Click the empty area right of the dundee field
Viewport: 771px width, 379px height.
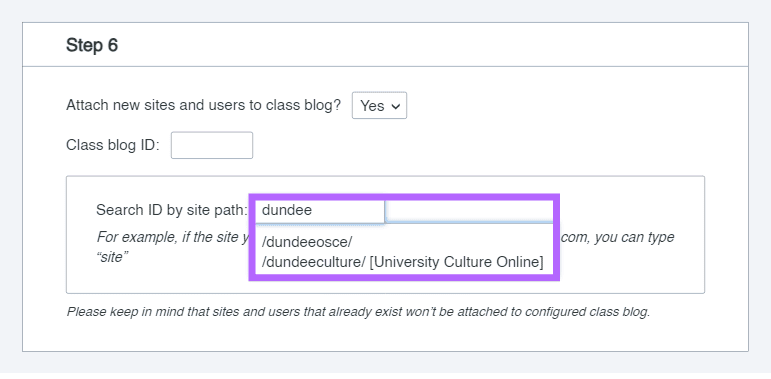coord(470,210)
